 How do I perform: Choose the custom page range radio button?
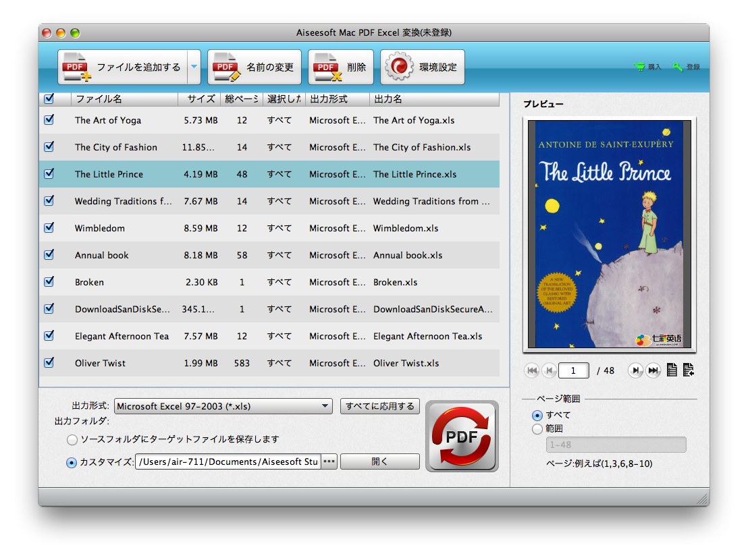[x=537, y=429]
